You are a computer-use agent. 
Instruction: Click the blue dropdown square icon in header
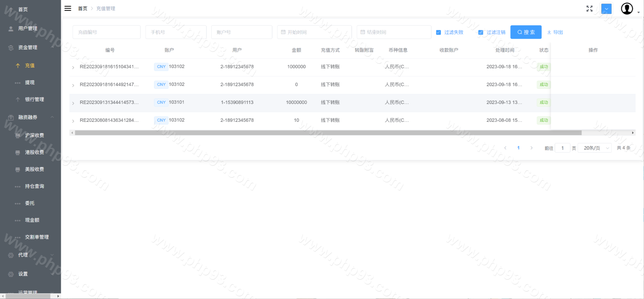coord(606,9)
